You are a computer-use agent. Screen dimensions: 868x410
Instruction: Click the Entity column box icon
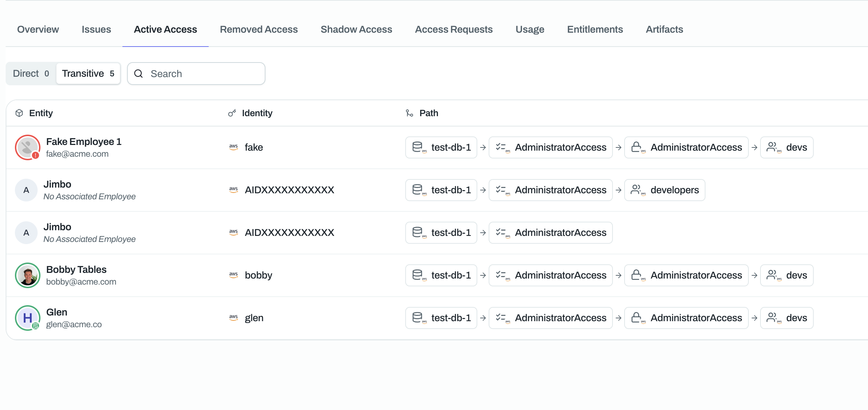[20, 113]
